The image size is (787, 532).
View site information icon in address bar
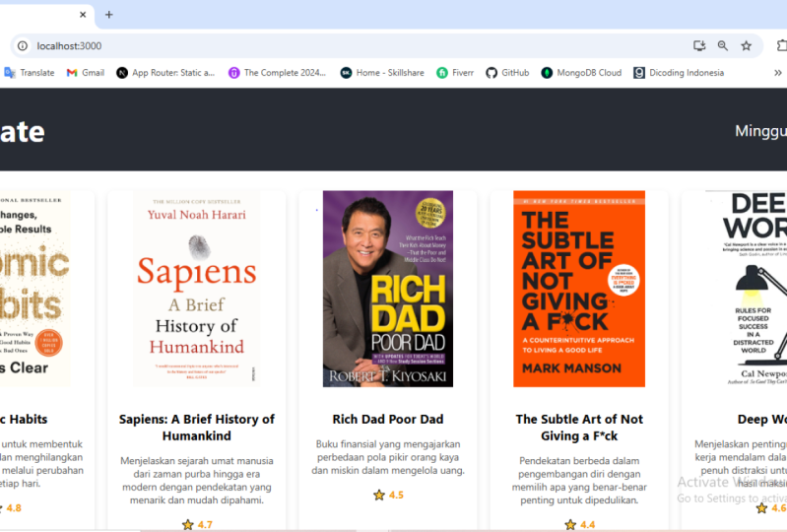23,45
